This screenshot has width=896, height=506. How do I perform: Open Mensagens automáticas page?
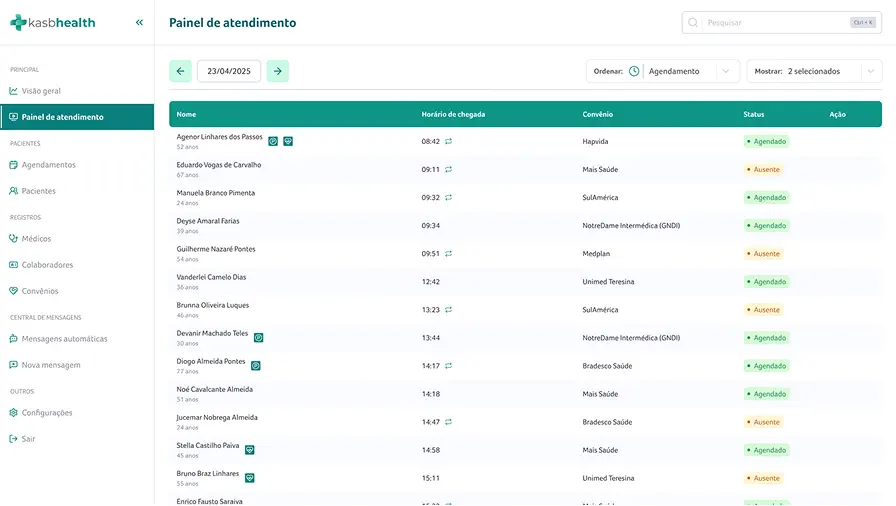[64, 339]
